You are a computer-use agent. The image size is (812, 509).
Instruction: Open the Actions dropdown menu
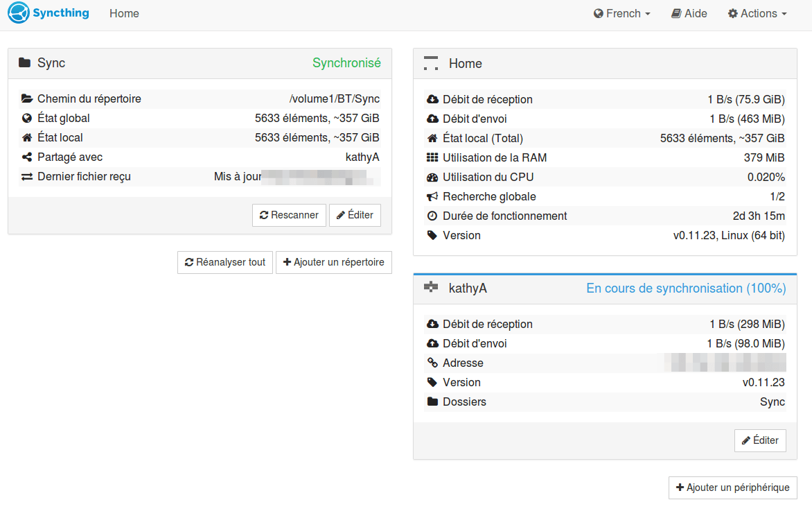[x=758, y=13]
